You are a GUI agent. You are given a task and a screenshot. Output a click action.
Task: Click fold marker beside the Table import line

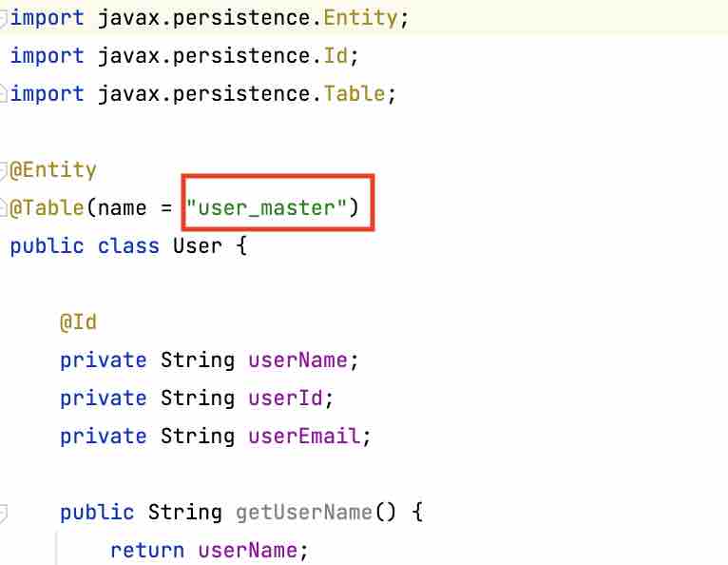click(3, 94)
